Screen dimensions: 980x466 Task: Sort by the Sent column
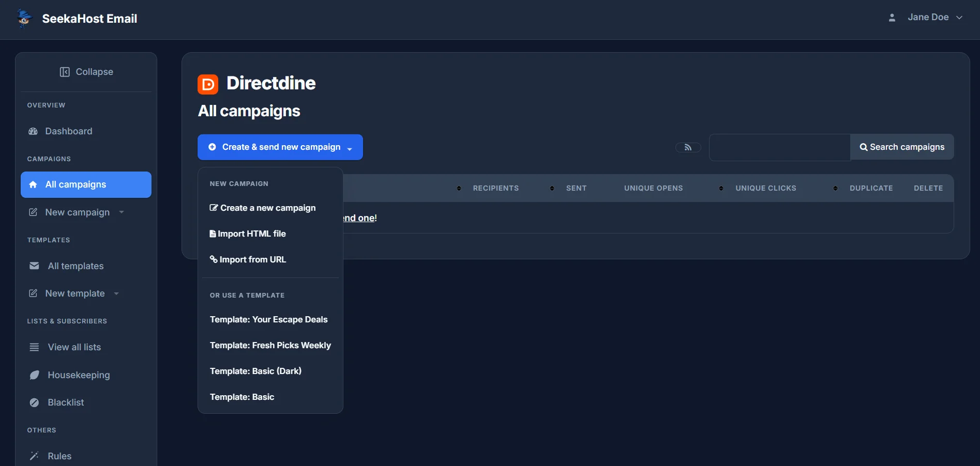(576, 188)
